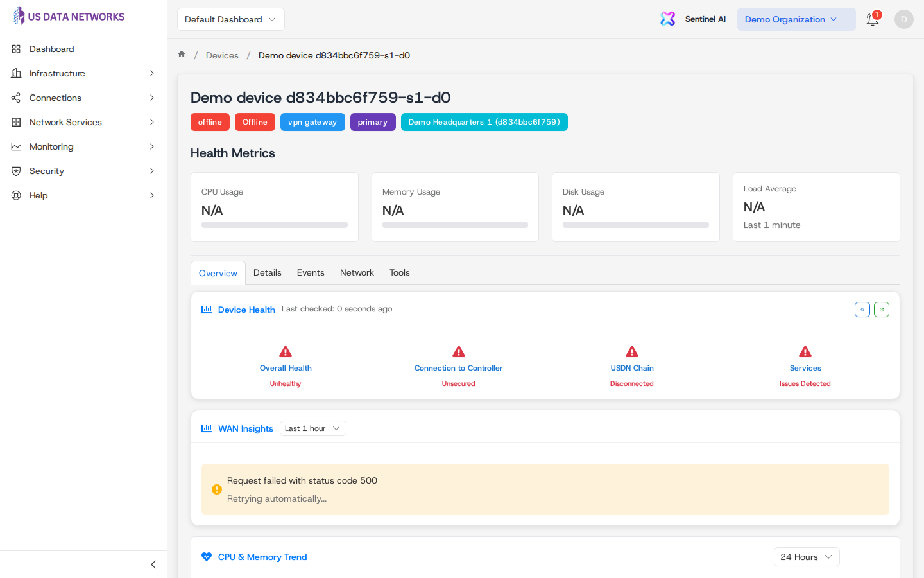The height and width of the screenshot is (578, 924).
Task: Click the lowercase offline status tag
Action: [210, 122]
